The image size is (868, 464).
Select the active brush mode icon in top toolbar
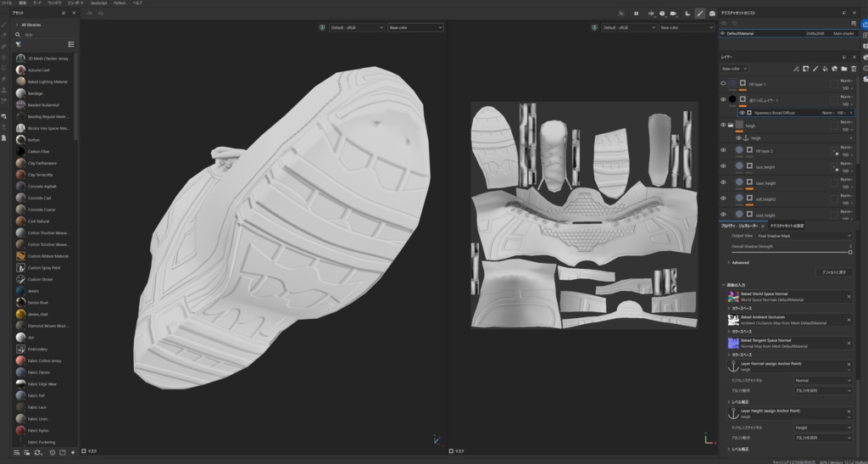[x=699, y=14]
